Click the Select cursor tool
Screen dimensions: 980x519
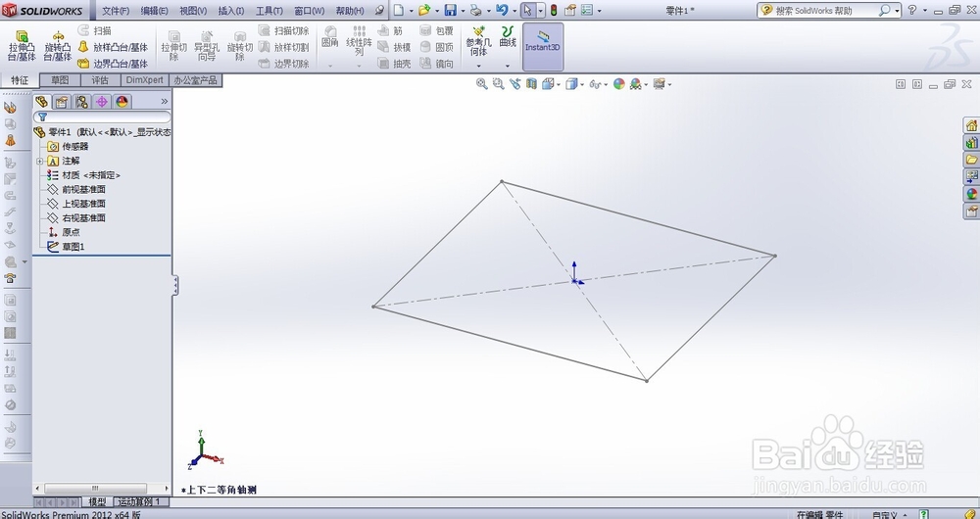coord(528,10)
